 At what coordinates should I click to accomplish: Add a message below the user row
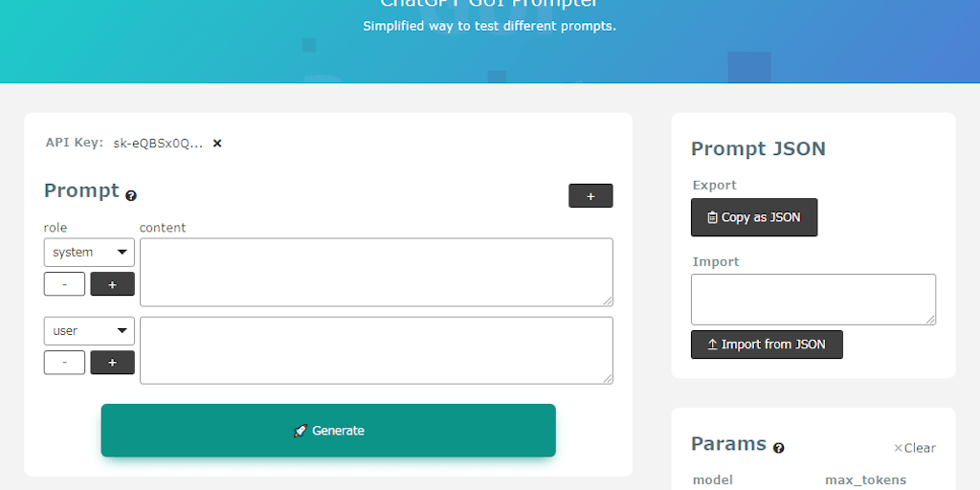click(112, 363)
